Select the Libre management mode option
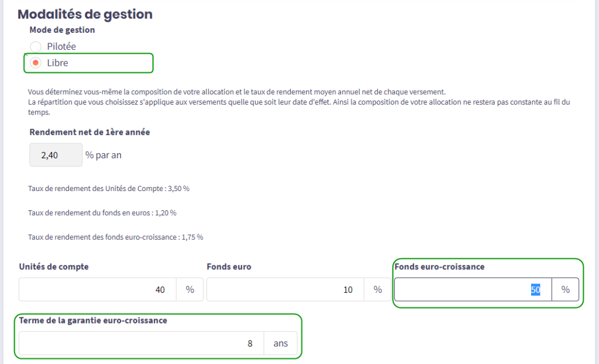The image size is (599, 364). click(x=36, y=63)
